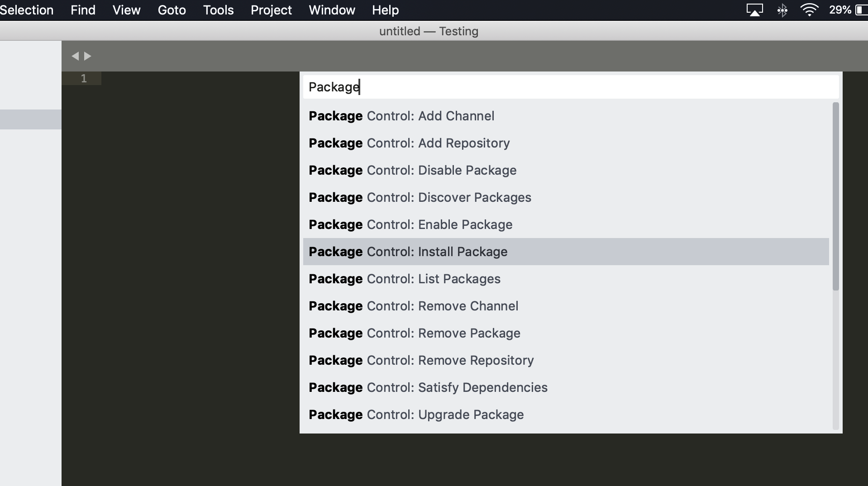Choose Package Control: Disable Package
Viewport: 868px width, 486px height.
click(412, 171)
